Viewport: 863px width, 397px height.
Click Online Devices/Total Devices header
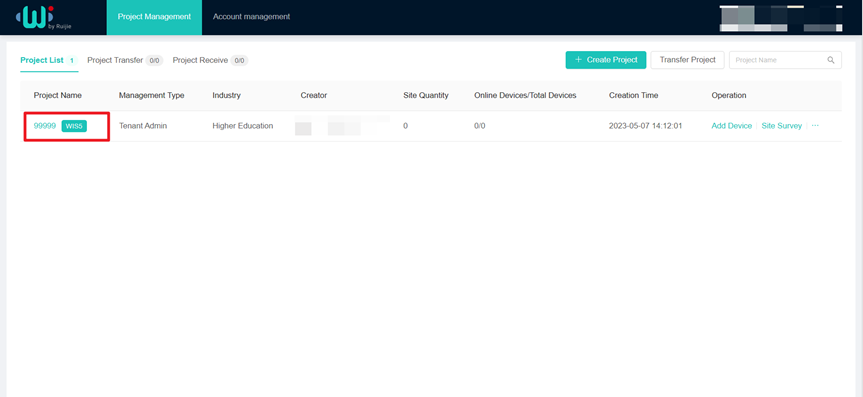coord(525,95)
